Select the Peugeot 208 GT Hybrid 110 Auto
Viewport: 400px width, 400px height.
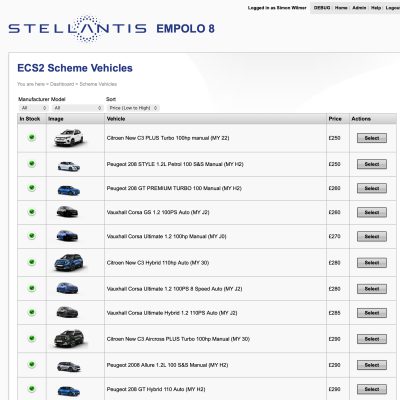pyautogui.click(x=372, y=389)
